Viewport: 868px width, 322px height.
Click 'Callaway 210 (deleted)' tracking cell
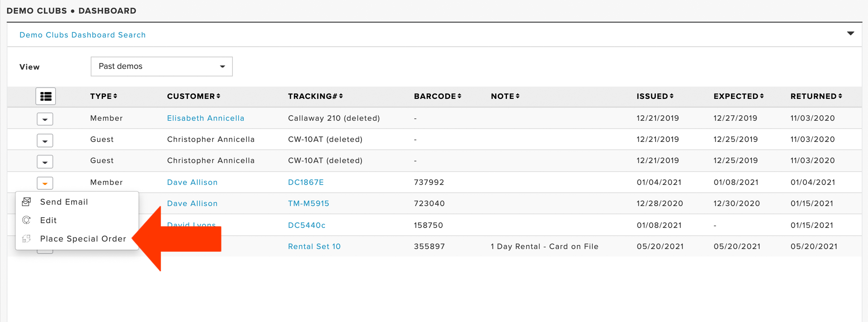pyautogui.click(x=334, y=118)
